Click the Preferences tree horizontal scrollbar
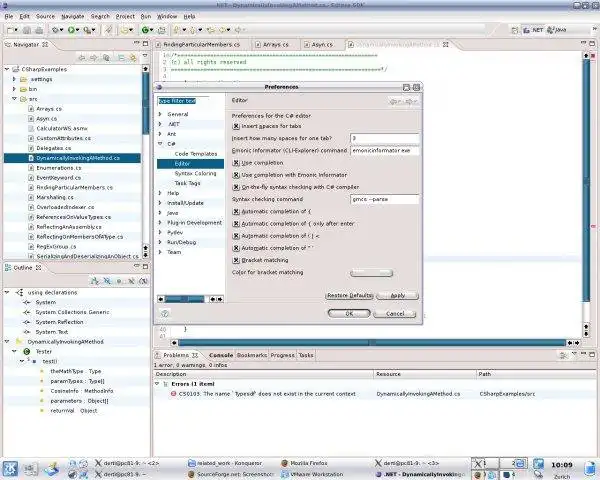600x480 pixels. 184,299
